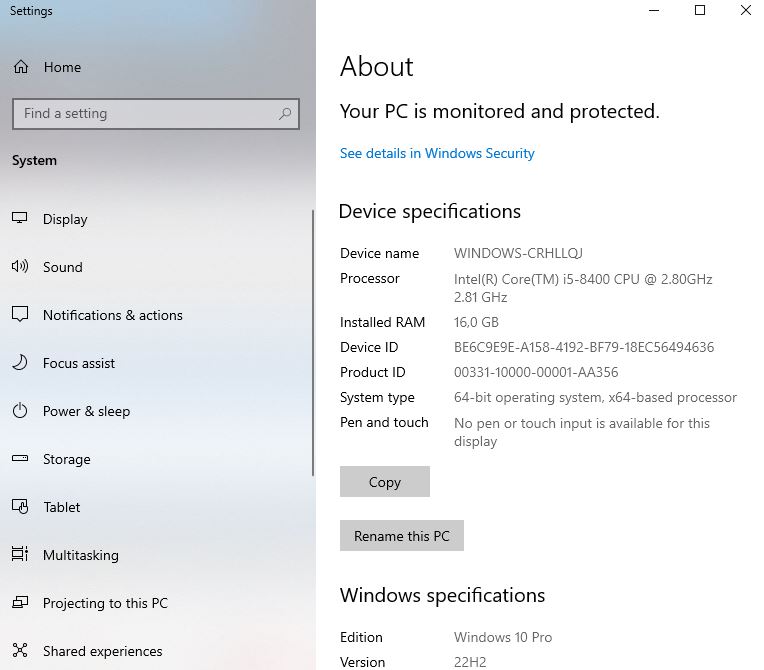Click the Find a setting search box
Viewport: 764px width, 670px height.
pos(155,114)
